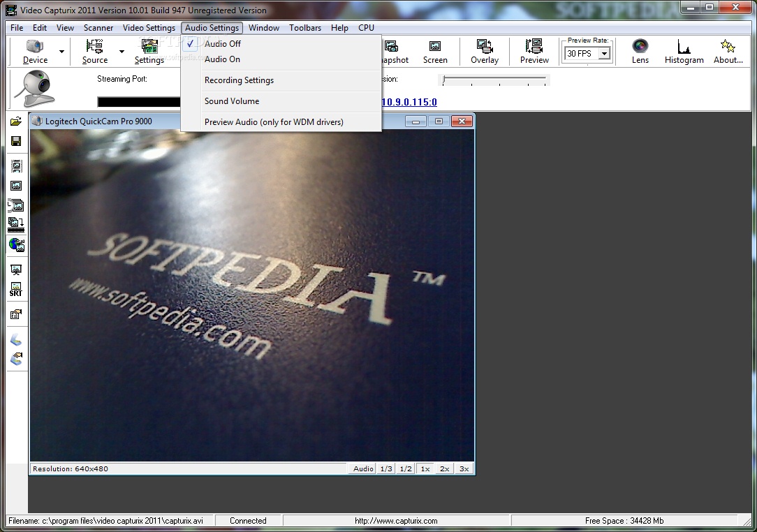
Task: Open the Toolbars menu
Action: (x=305, y=27)
